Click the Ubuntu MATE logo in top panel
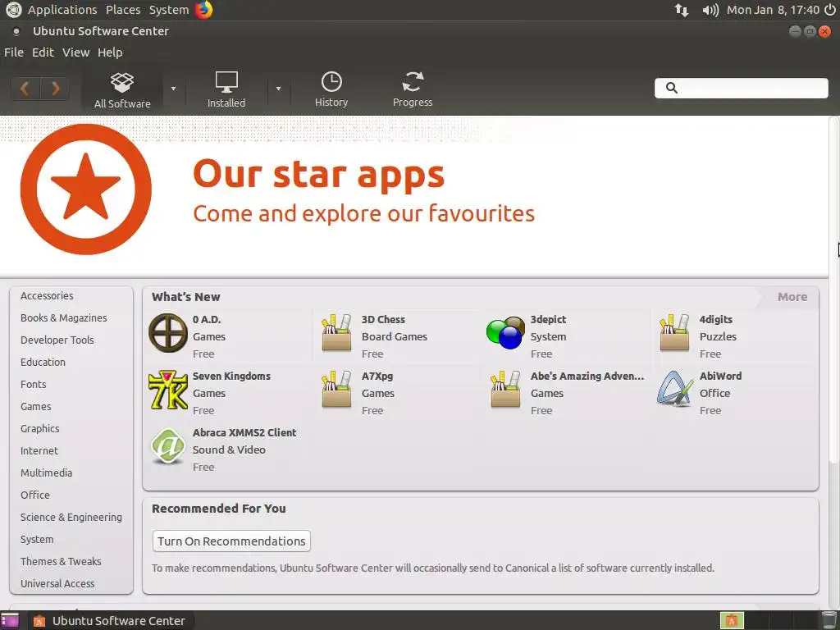This screenshot has height=630, width=840. (13, 10)
